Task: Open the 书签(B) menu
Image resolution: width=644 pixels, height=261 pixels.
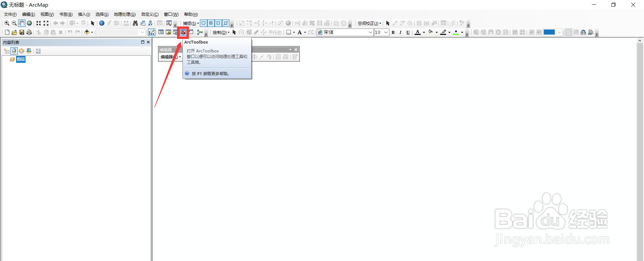Action: point(66,14)
